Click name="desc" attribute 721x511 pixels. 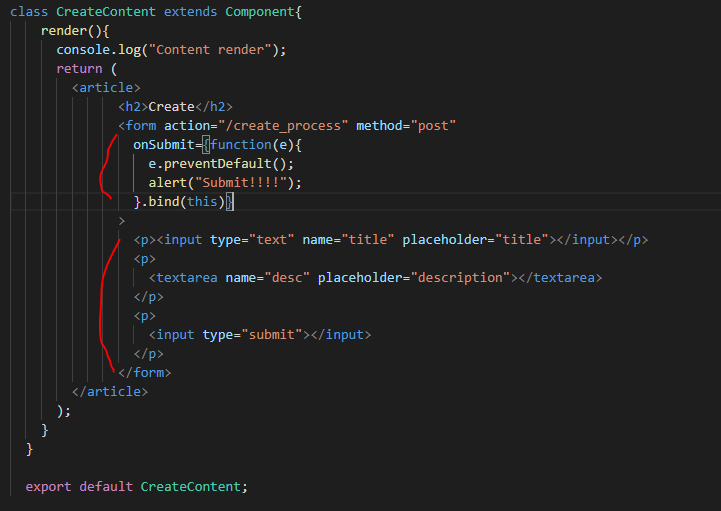pos(268,278)
